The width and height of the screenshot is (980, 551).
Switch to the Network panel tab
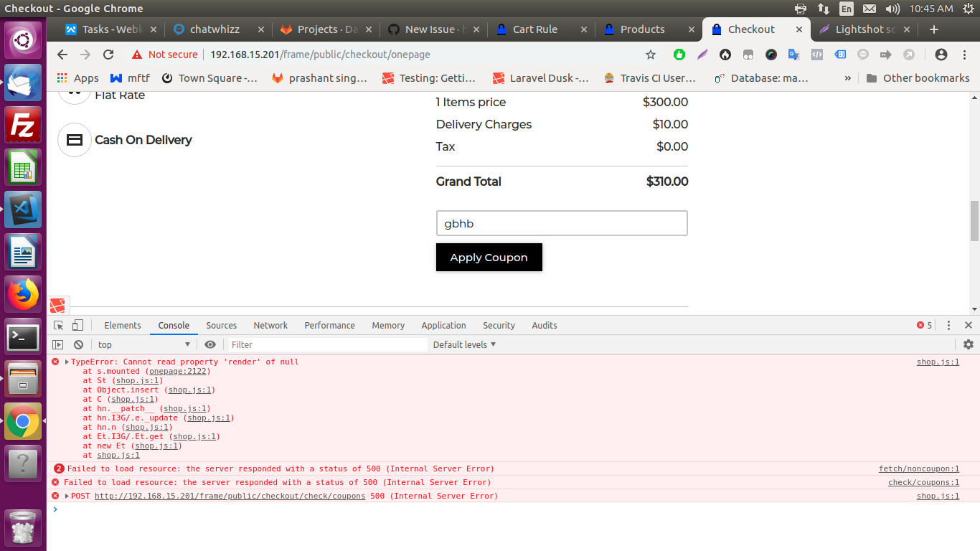click(270, 325)
